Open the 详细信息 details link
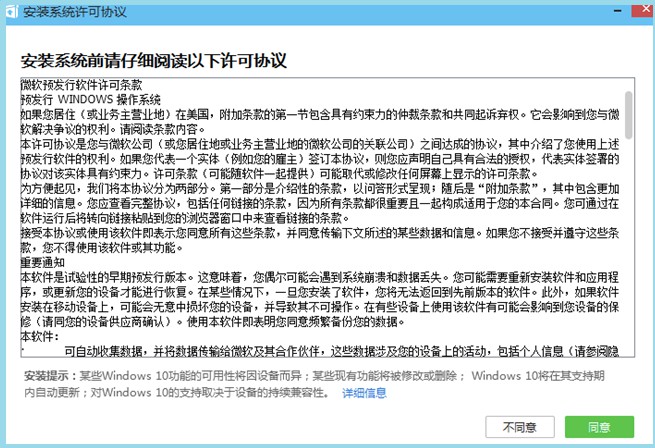 coord(364,393)
